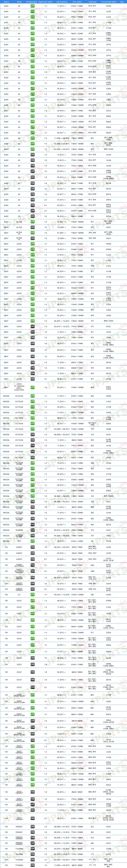
Task: Click the 'LEON ST nadwozie pełne / kombi' model cell
Action: 19,387
